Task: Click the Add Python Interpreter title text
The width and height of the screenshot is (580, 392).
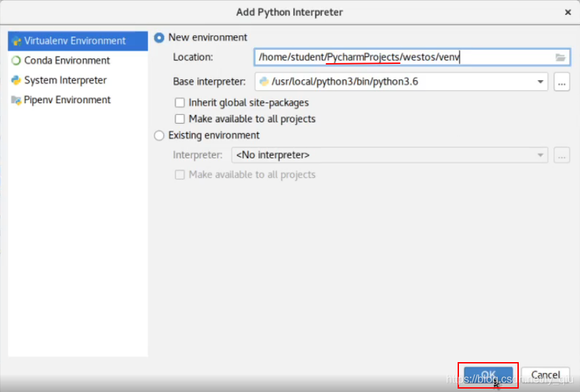Action: tap(289, 12)
